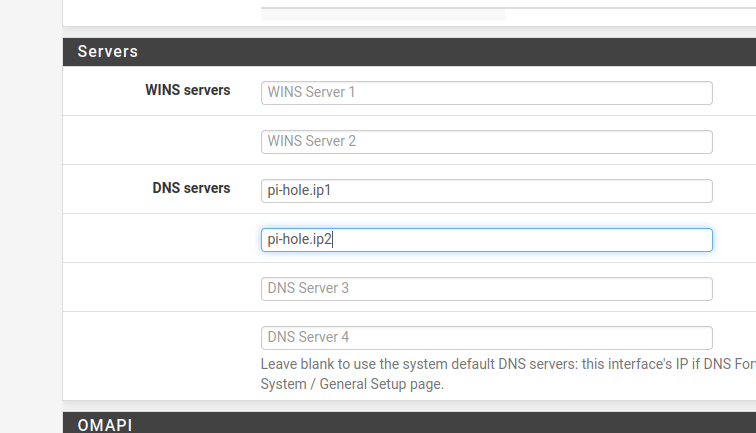The image size is (756, 433).
Task: Click the 'System / General Setup page' text
Action: [352, 384]
